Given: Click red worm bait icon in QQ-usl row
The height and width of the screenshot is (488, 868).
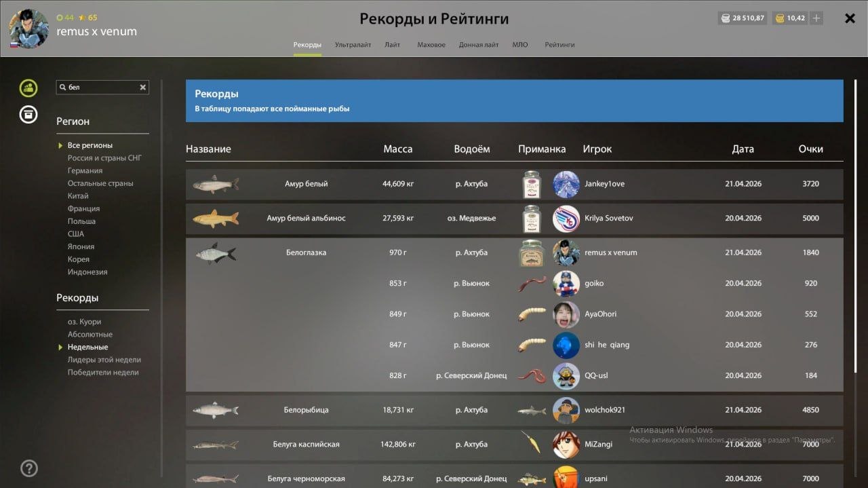Looking at the screenshot, I should (x=532, y=375).
